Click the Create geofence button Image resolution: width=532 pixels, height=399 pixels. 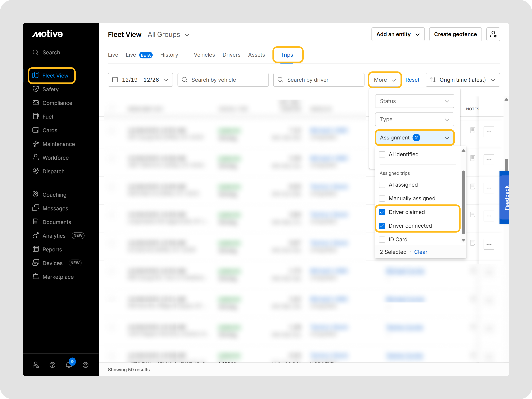[x=455, y=34]
